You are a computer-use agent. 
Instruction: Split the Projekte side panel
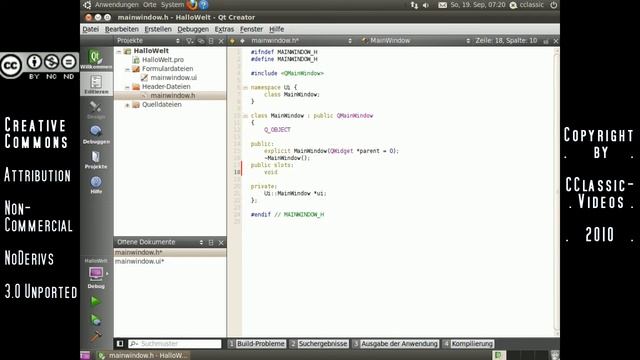tap(211, 41)
